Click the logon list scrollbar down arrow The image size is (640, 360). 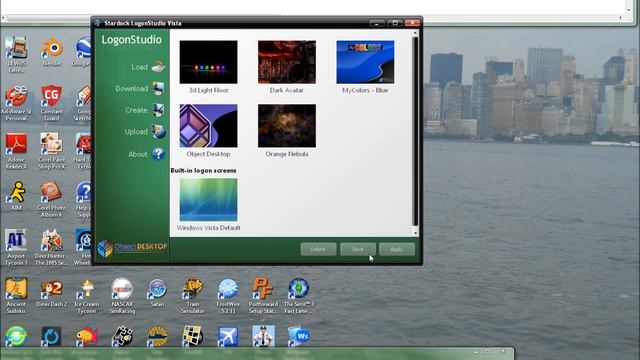[415, 233]
